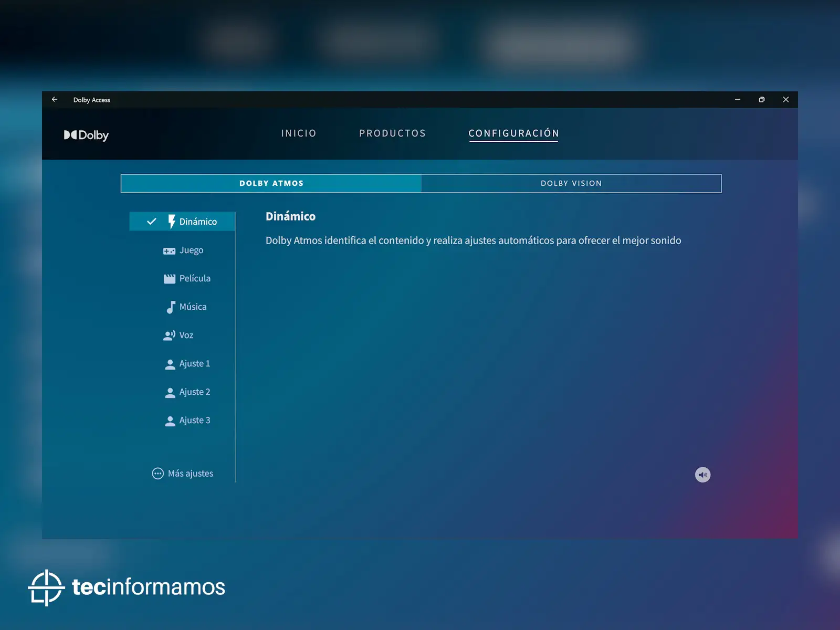Click the user icon beside Ajuste 3
This screenshot has height=630, width=840.
[170, 421]
